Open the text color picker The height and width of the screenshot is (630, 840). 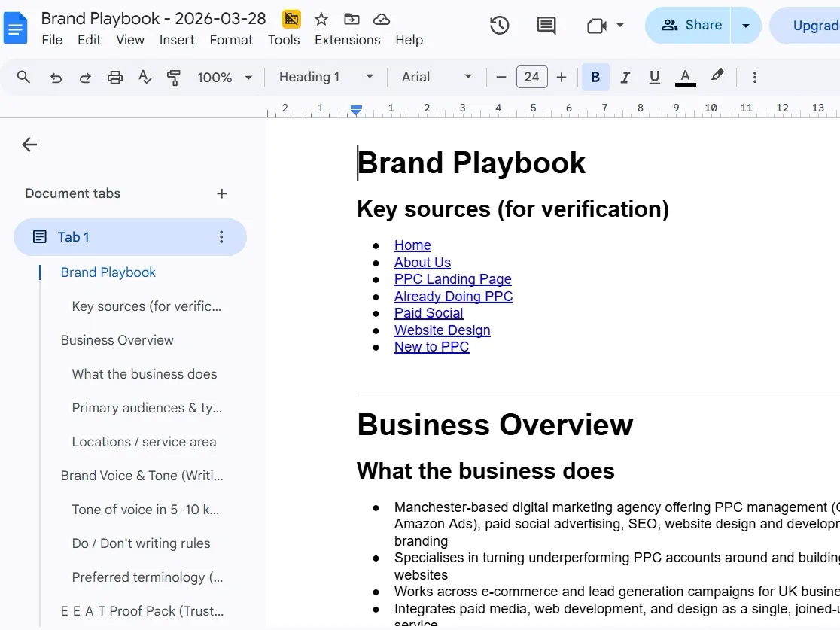coord(683,77)
